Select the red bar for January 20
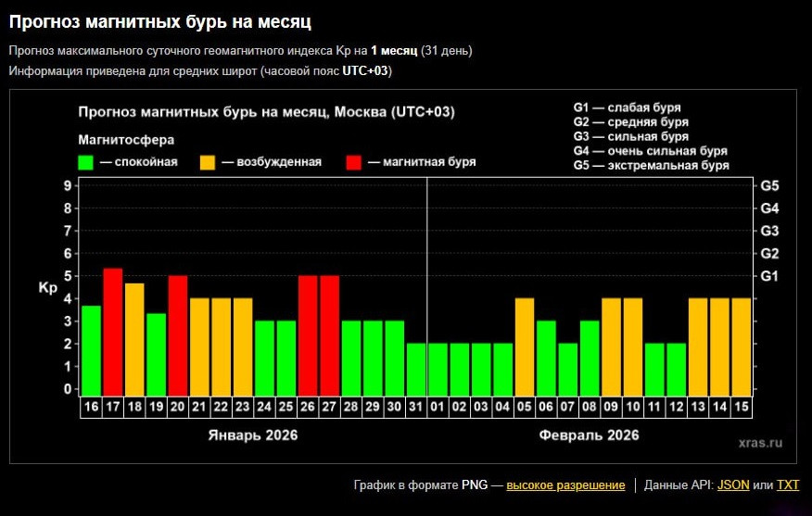This screenshot has width=812, height=516. pos(178,334)
